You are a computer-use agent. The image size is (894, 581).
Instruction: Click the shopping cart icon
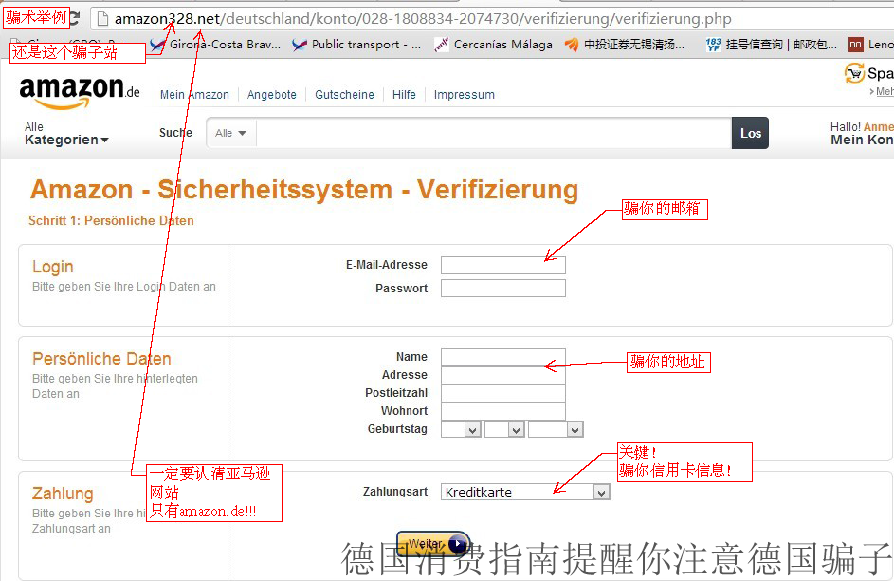854,74
